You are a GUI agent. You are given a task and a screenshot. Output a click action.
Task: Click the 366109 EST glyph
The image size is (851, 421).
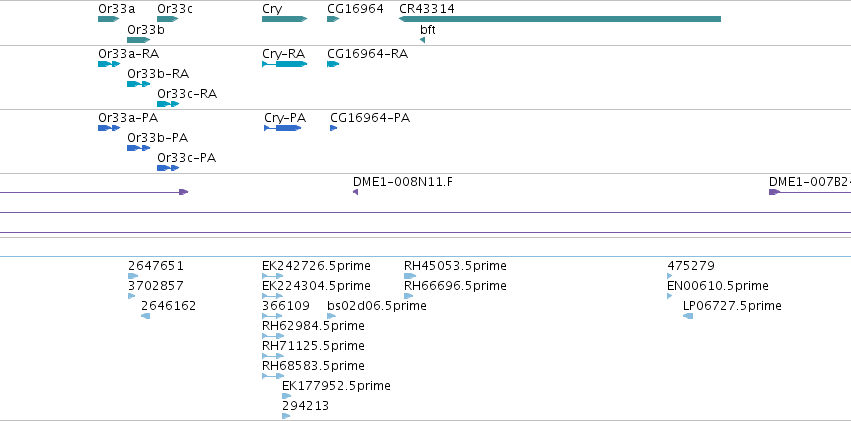[272, 316]
